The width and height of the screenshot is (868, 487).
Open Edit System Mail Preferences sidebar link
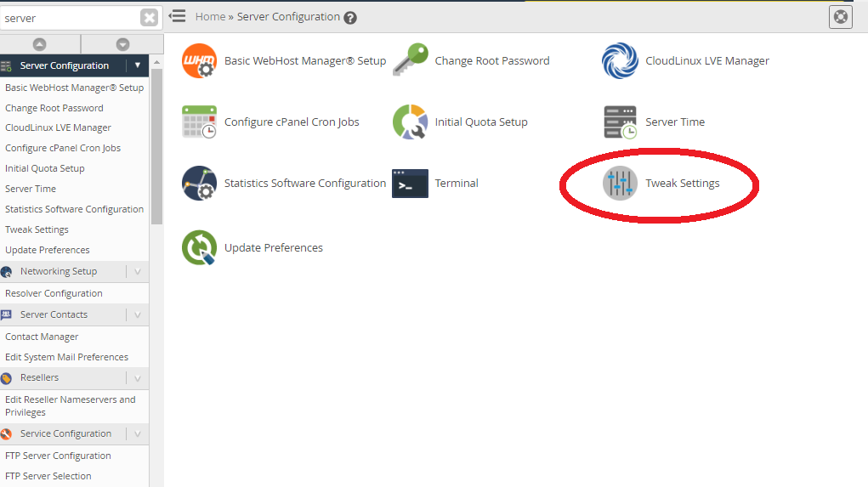(66, 357)
